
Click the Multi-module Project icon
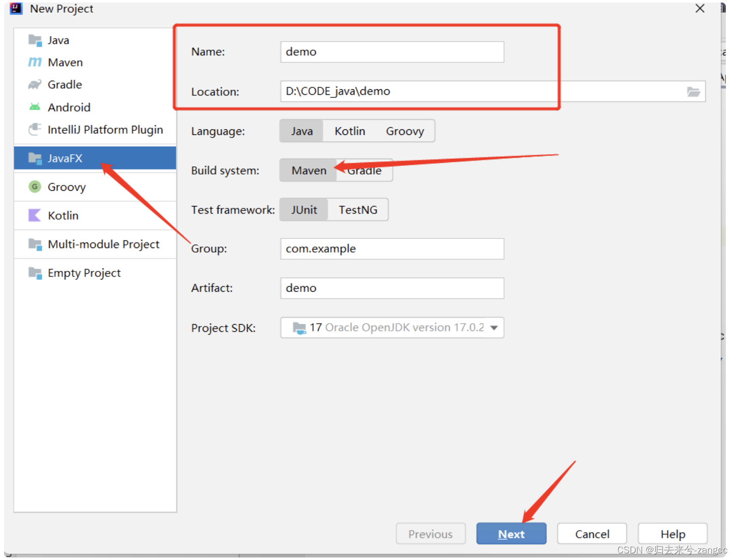click(x=35, y=244)
